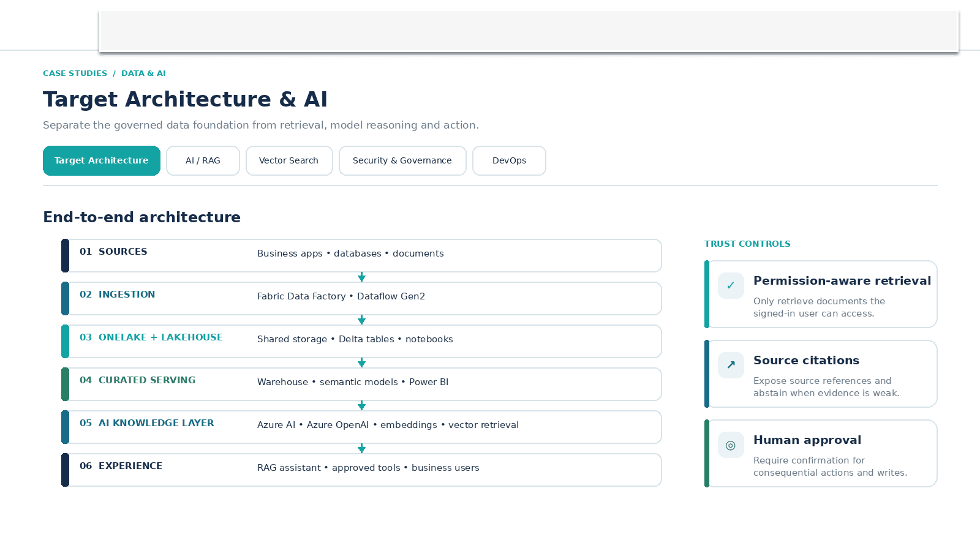Image resolution: width=980 pixels, height=559 pixels.
Task: Follow the DATA & AI breadcrumb link
Action: 143,73
